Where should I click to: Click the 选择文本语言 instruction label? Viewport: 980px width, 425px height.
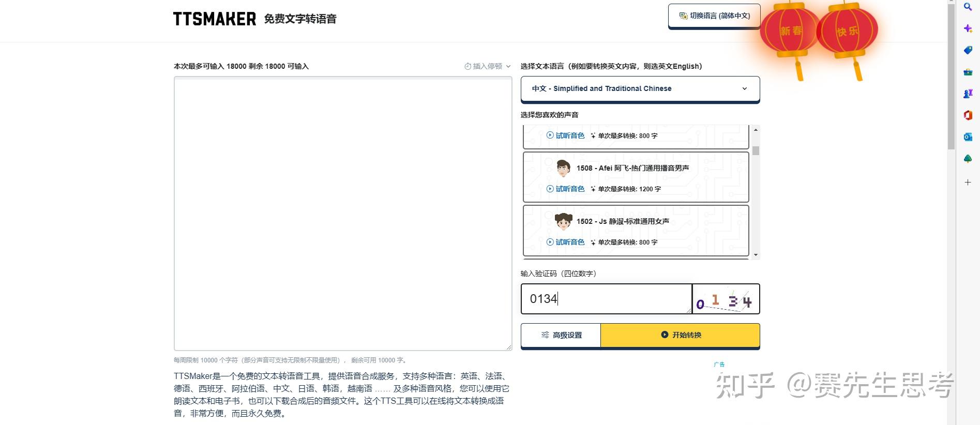click(611, 66)
